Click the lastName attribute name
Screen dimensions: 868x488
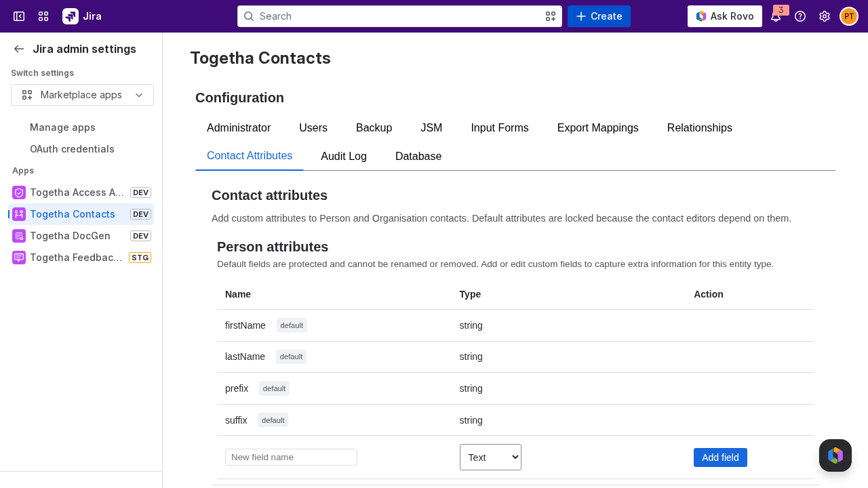pyautogui.click(x=245, y=357)
